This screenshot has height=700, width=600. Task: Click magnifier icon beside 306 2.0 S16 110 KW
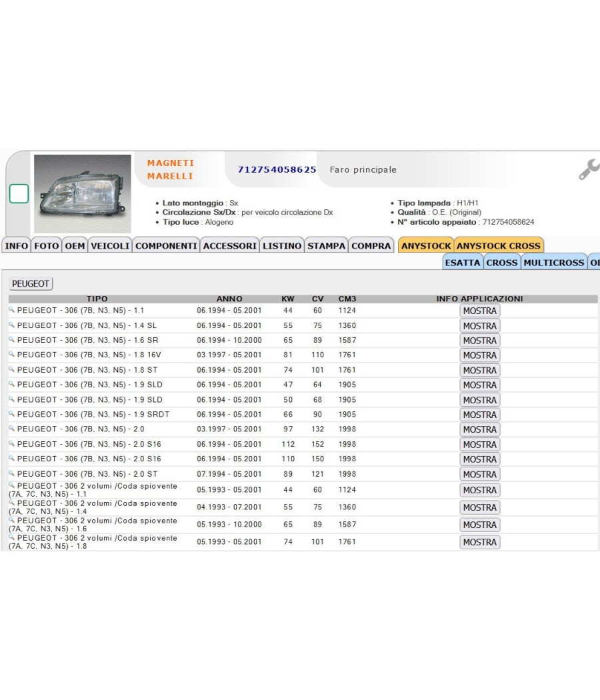[x=11, y=458]
